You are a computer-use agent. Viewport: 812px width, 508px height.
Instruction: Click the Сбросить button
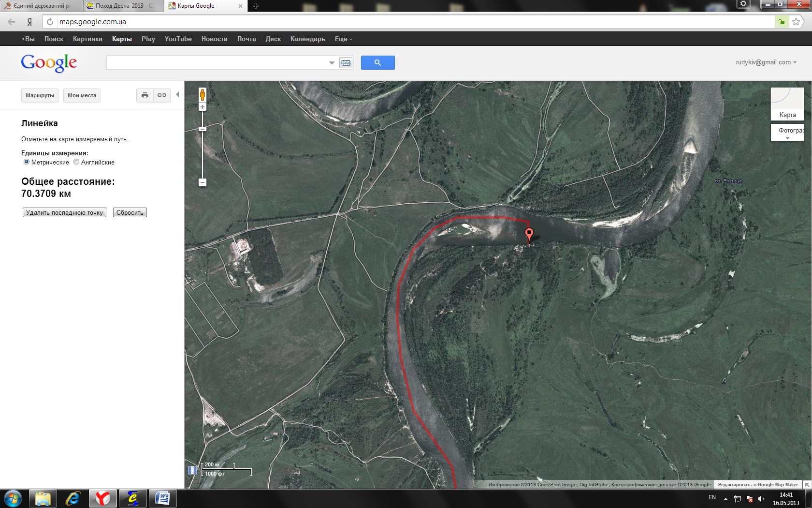(x=130, y=212)
